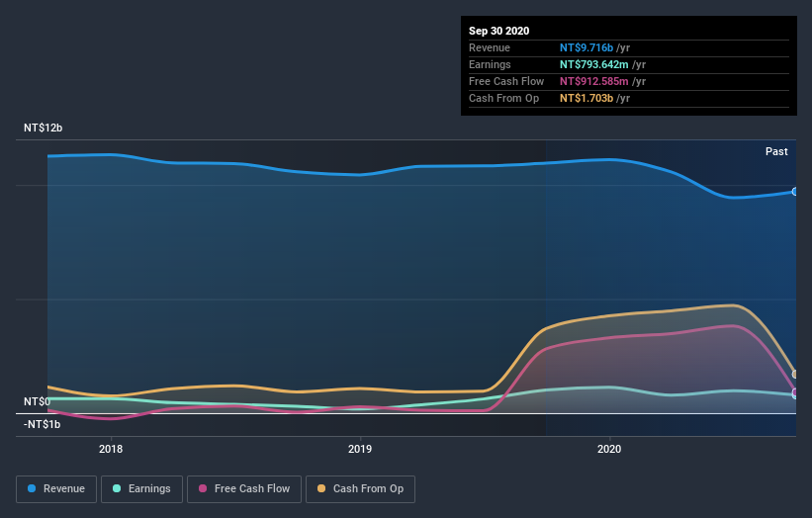Click the Free Cash Flow label in tooltip
Viewport: 812px width, 518px height.
[506, 81]
